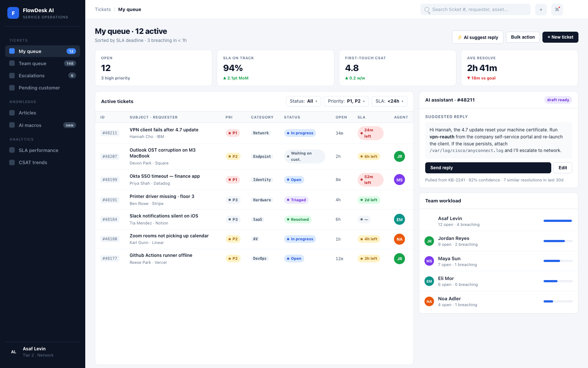Click the FlowDesk AI logo icon
The width and height of the screenshot is (588, 368).
pyautogui.click(x=13, y=13)
